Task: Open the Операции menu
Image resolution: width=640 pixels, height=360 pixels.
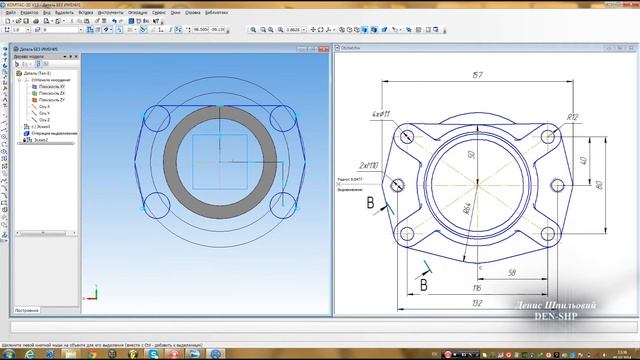Action: pos(138,13)
